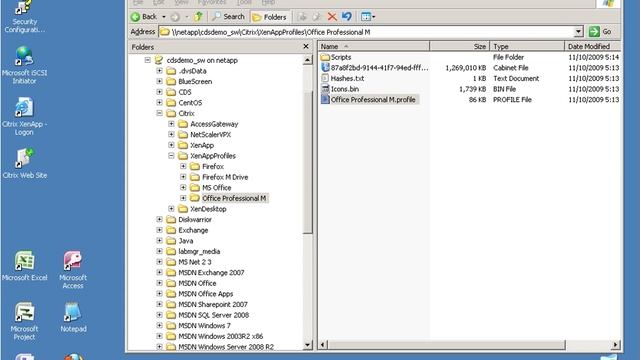
Task: Open the Microsoft Excel desktop icon
Action: (x=24, y=266)
